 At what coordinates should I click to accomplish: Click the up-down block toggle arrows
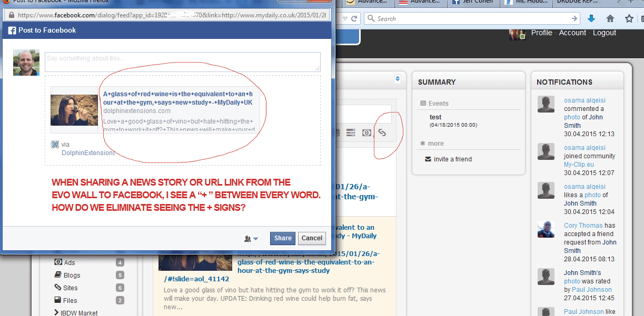pyautogui.click(x=398, y=79)
